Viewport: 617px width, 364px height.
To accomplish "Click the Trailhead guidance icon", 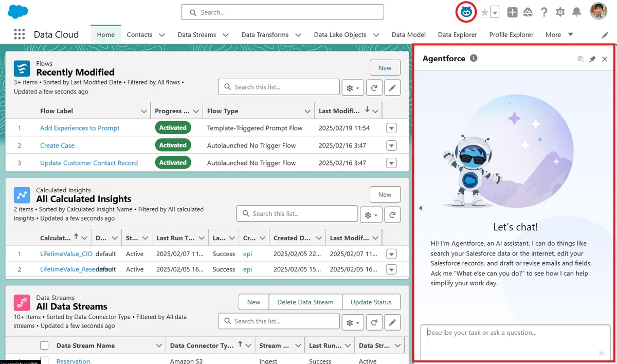I will (x=528, y=12).
